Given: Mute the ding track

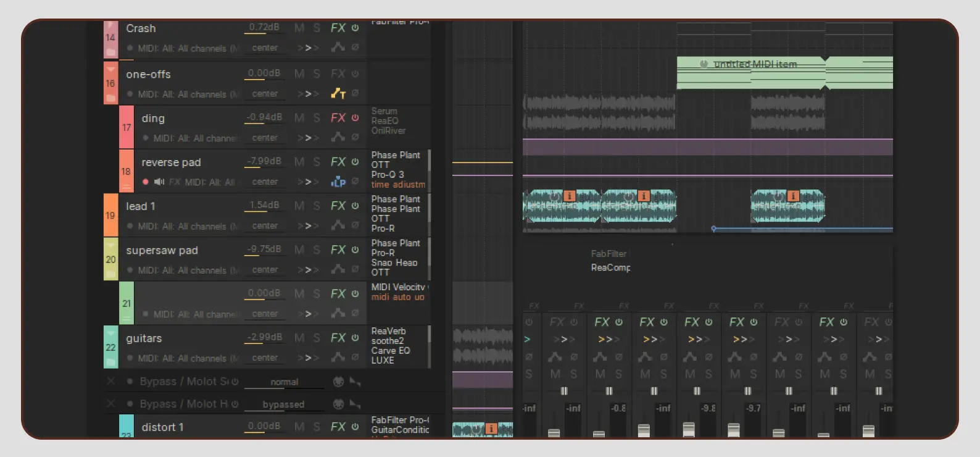Looking at the screenshot, I should [x=299, y=117].
